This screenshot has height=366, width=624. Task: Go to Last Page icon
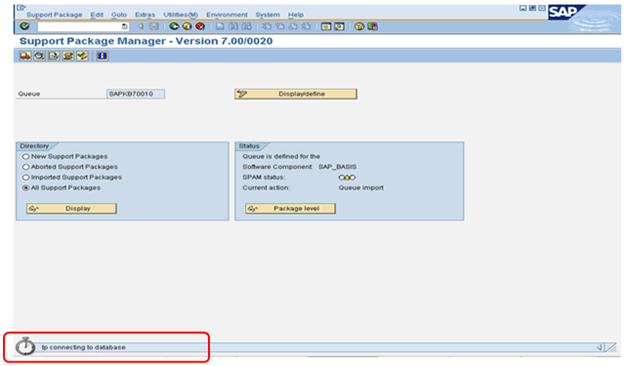306,26
